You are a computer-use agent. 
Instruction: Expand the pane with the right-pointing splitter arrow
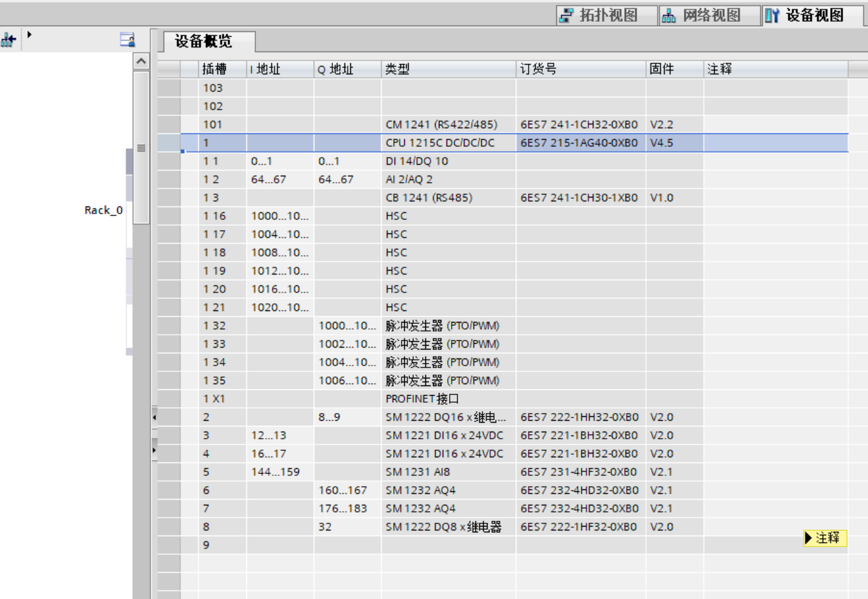tap(154, 450)
